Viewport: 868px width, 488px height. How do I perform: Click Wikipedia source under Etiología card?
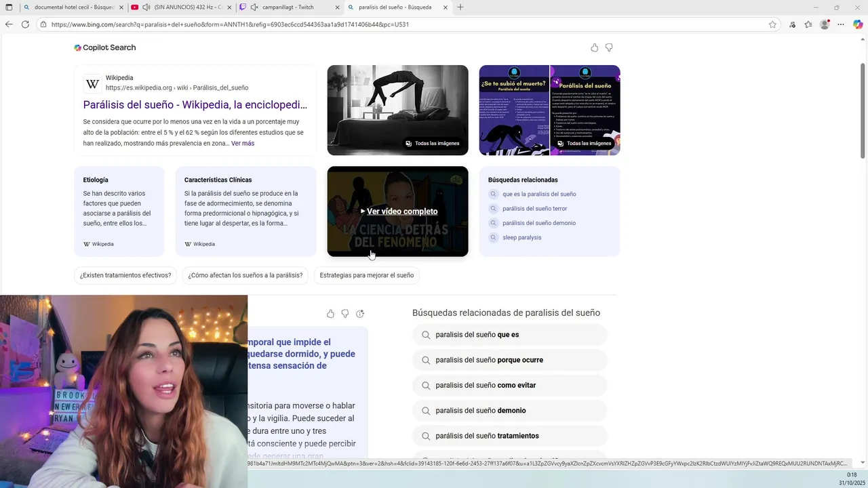coord(98,244)
